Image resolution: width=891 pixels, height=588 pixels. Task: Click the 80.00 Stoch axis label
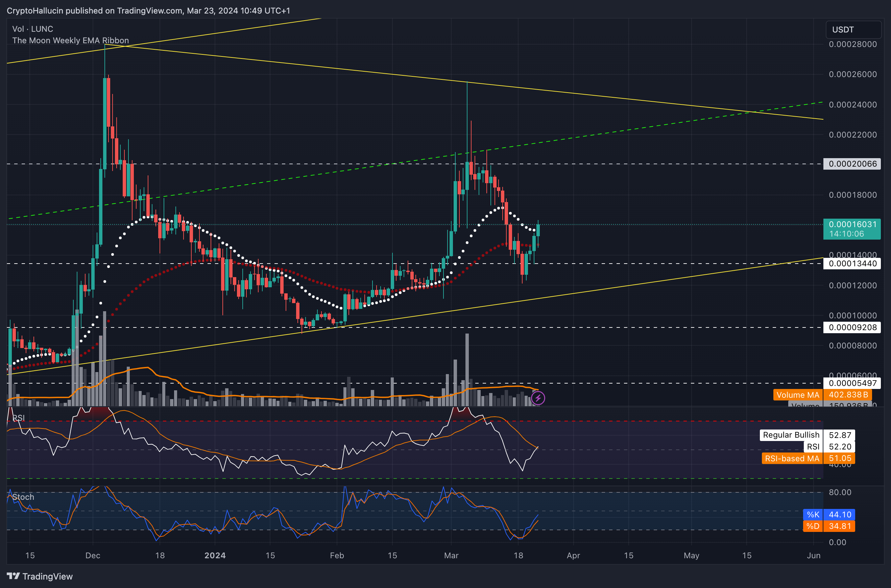click(x=840, y=492)
